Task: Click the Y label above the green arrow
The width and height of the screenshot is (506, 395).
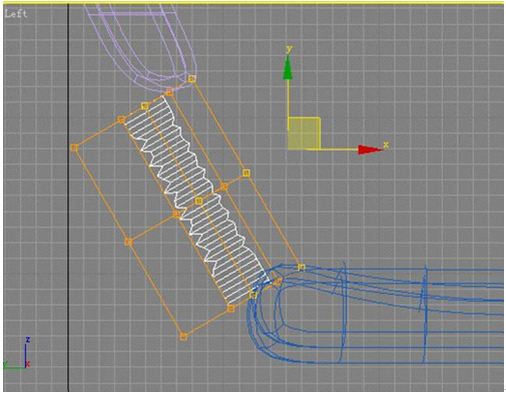Action: click(x=289, y=49)
